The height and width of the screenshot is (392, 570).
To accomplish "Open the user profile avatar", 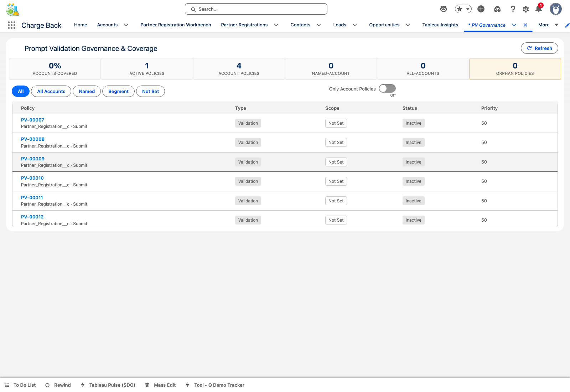I will [556, 9].
